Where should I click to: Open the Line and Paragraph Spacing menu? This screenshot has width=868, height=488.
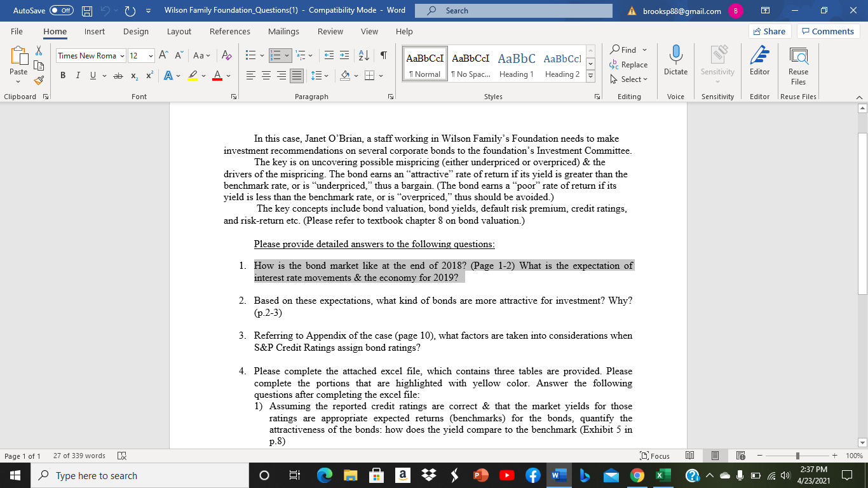coord(320,76)
